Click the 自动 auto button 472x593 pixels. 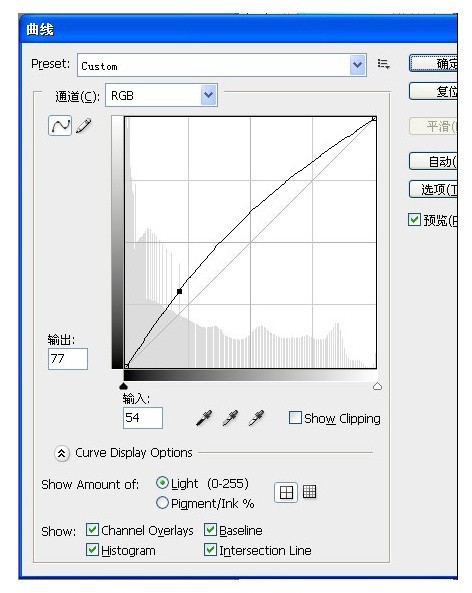click(x=433, y=161)
